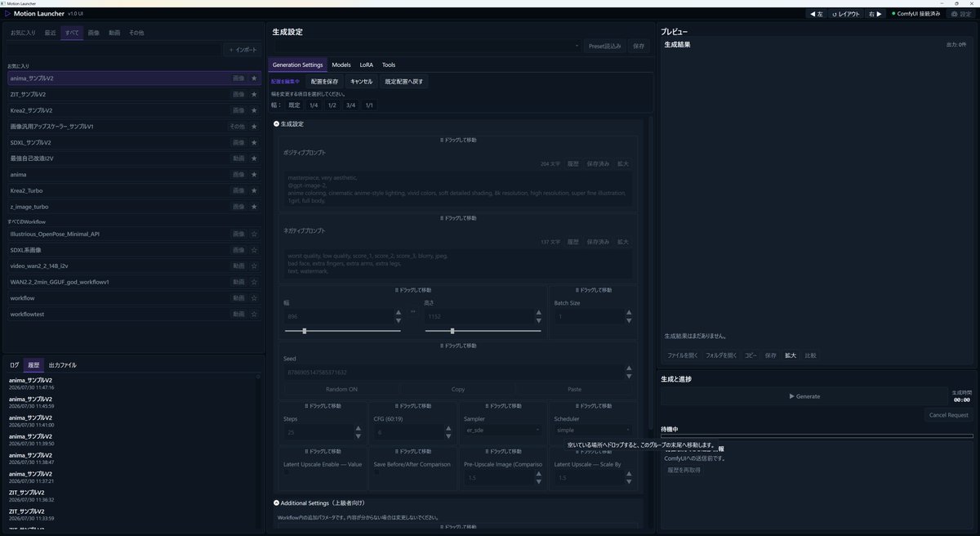Screen dimensions: 980x536
Task: Click the Seed input field
Action: 453,373
